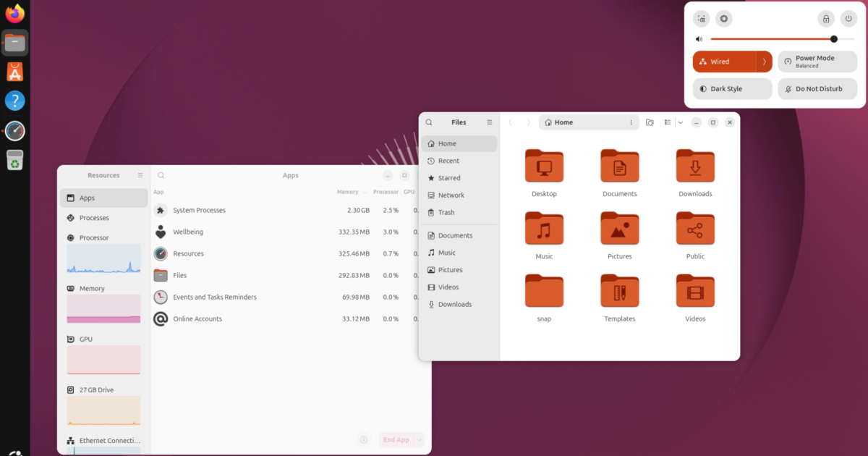Enable Do Not Disturb
The image size is (868, 456).
tap(817, 89)
